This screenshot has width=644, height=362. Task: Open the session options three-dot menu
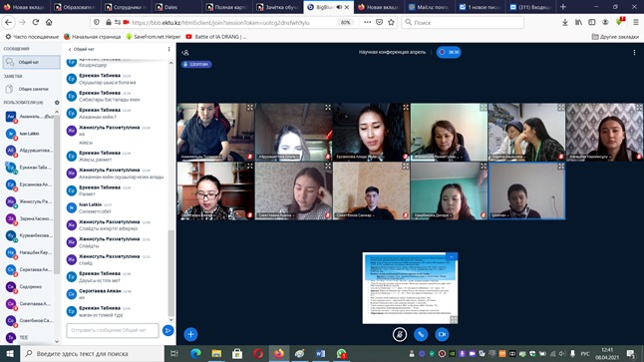pyautogui.click(x=634, y=52)
